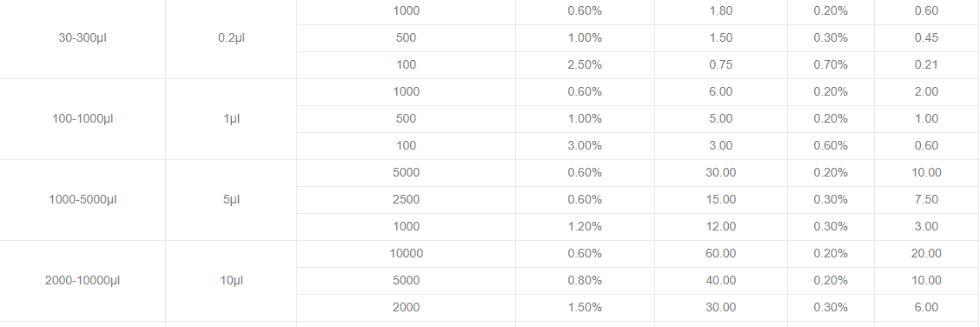Select the 60.00 value cell
The height and width of the screenshot is (327, 980).
[x=720, y=254]
